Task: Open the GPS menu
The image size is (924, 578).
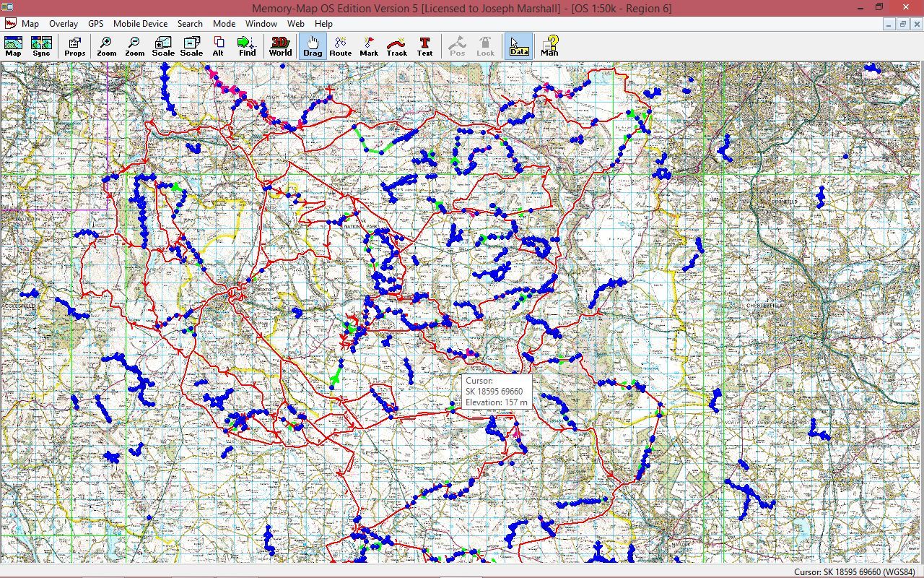Action: tap(96, 24)
